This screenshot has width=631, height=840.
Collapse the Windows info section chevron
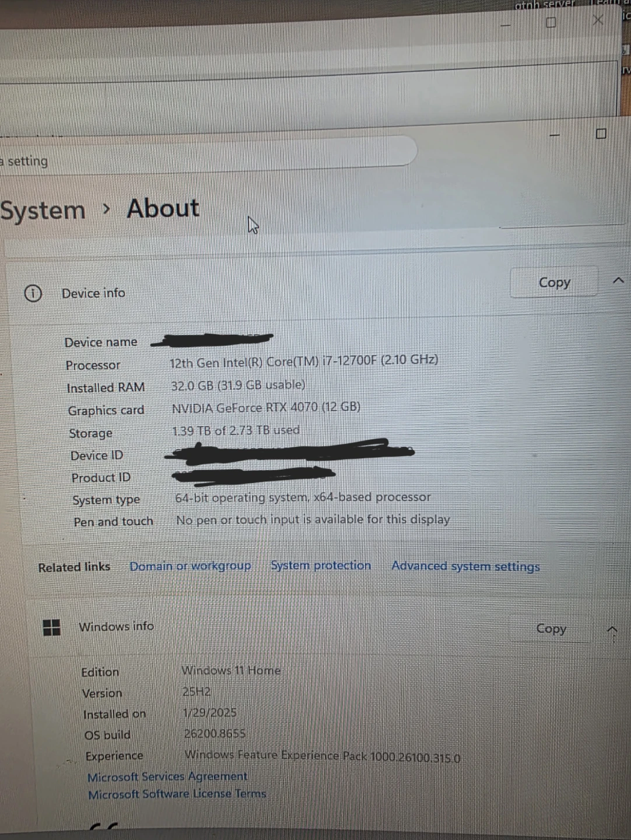click(x=612, y=631)
